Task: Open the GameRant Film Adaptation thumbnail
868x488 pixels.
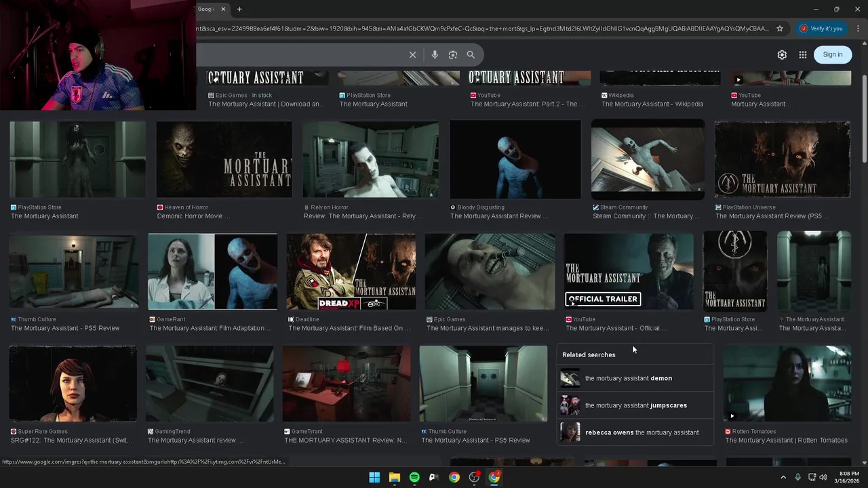Action: (212, 272)
